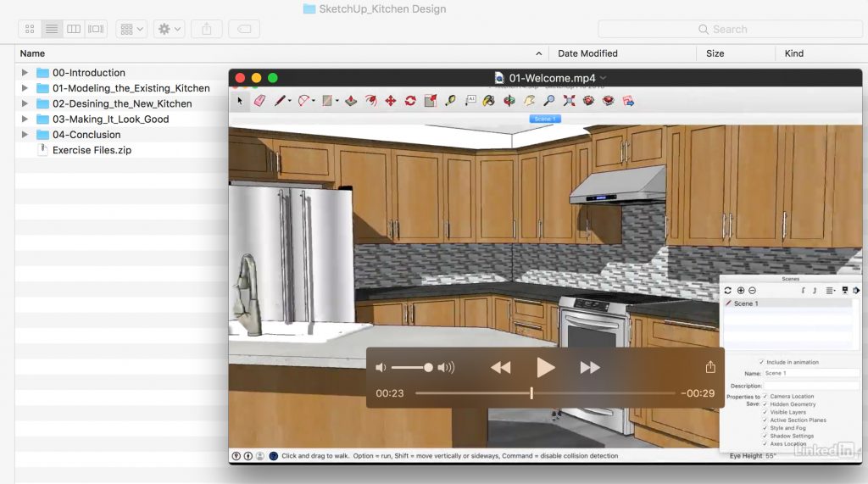
Task: Choose the Zoom magnifier tool
Action: point(549,101)
